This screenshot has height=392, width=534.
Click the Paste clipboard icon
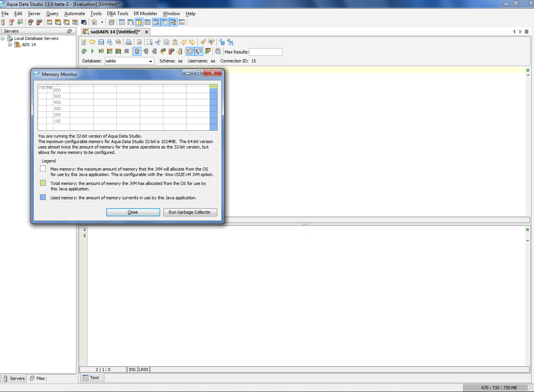[x=175, y=42]
